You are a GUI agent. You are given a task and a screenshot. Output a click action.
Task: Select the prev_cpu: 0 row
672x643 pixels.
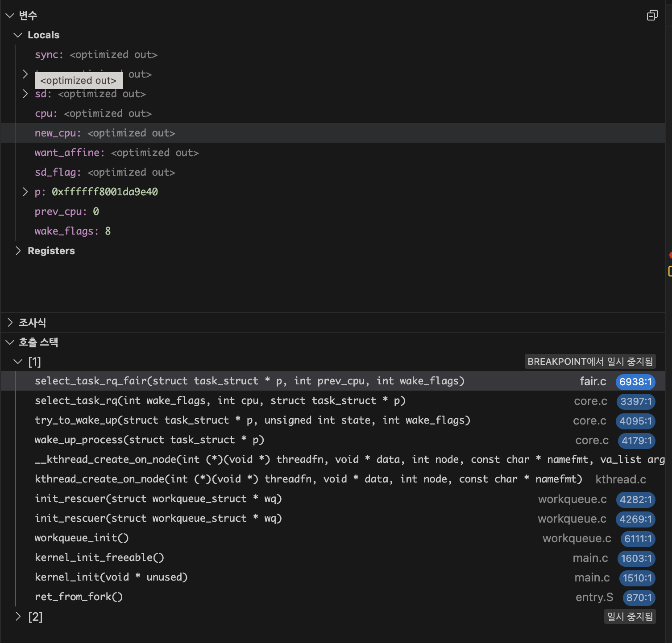click(333, 211)
